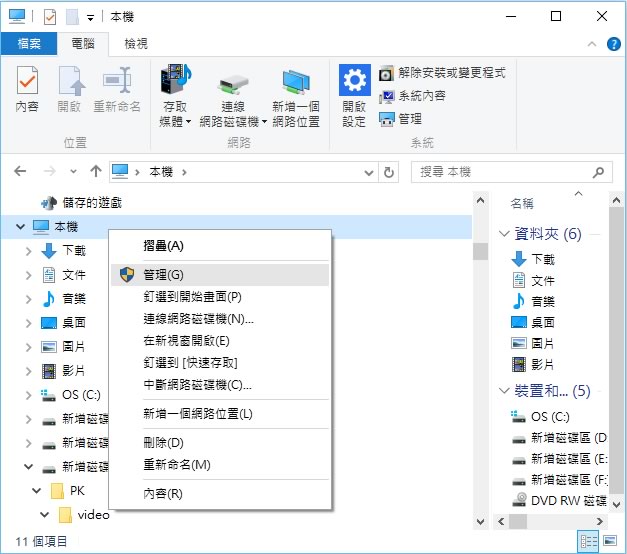Click 本機 in the address bar
The width and height of the screenshot is (627, 554).
click(161, 172)
